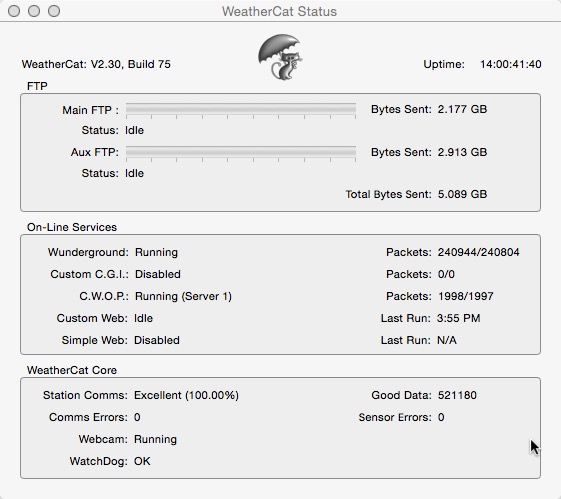The width and height of the screenshot is (561, 499).
Task: Click C.W.O.P. Running (Server 1) status
Action: click(183, 297)
